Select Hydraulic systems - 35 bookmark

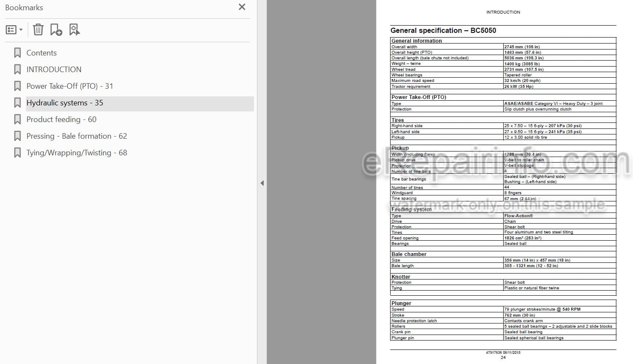point(65,103)
